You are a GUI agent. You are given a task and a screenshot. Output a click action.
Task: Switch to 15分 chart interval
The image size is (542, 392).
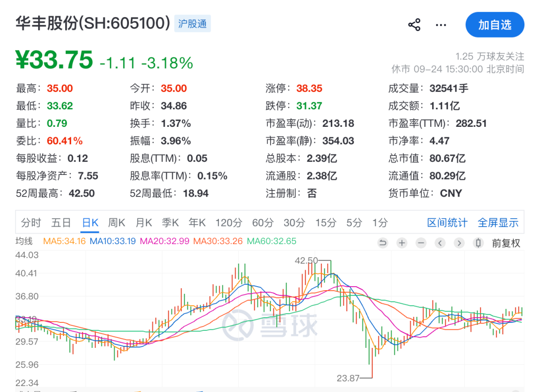coord(326,223)
